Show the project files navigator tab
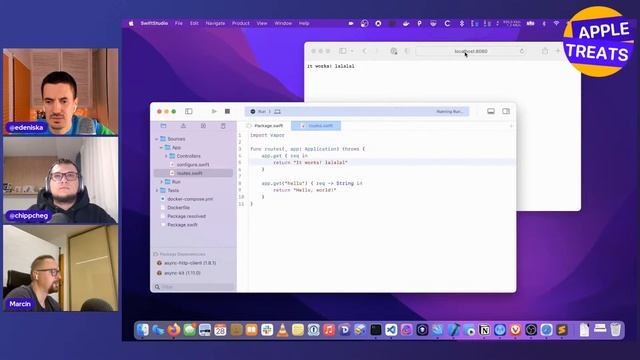 (x=163, y=126)
